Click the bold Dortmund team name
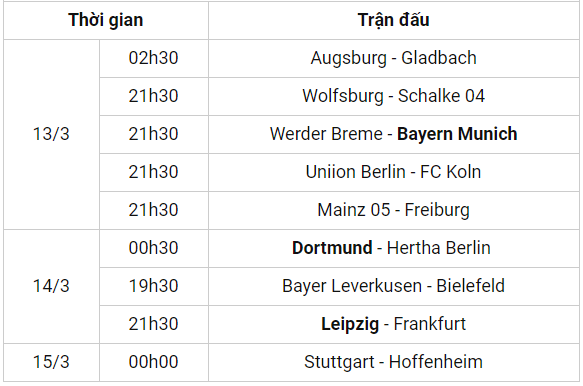The height and width of the screenshot is (386, 583). click(332, 248)
